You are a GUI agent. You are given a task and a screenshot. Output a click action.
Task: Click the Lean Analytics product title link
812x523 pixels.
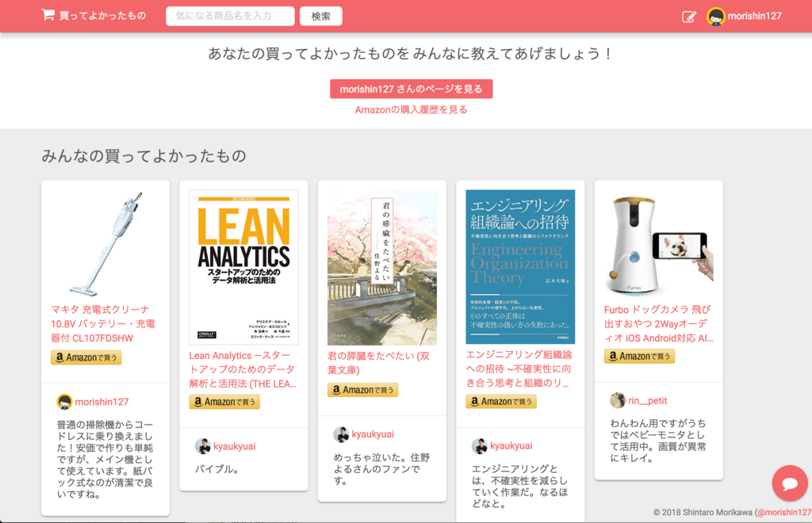(x=243, y=369)
